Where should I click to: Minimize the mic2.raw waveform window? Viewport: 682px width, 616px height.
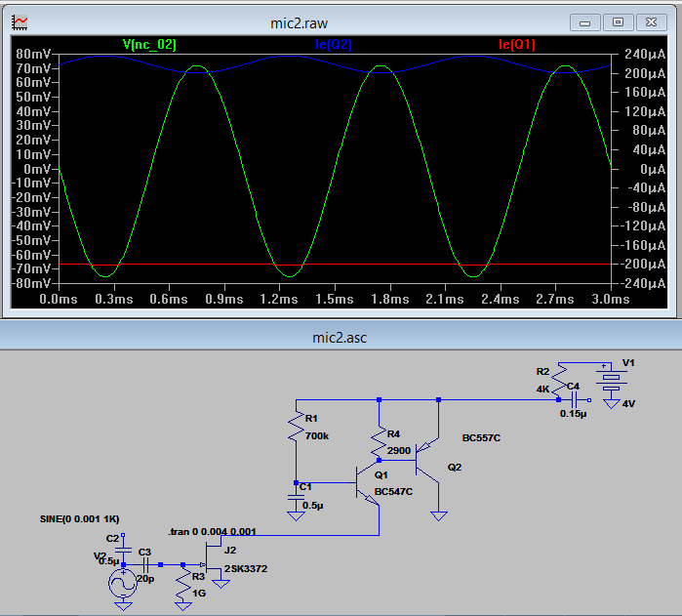(586, 21)
